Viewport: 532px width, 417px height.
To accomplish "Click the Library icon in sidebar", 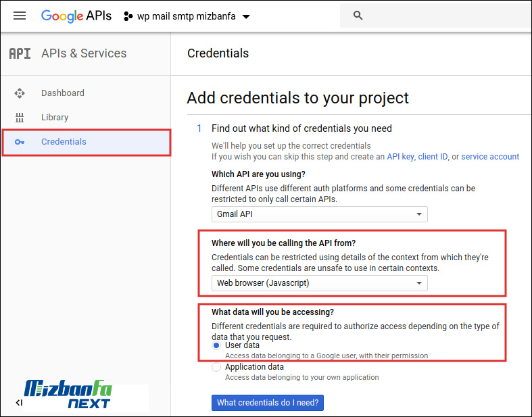I will coord(20,118).
